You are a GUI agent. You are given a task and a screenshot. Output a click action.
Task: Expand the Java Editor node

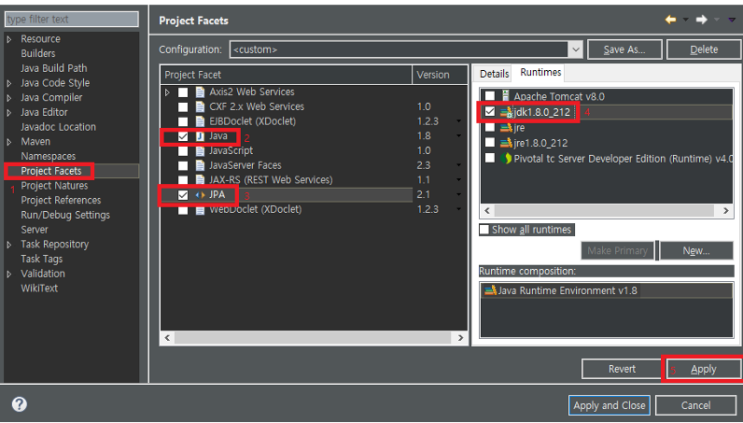coord(9,113)
